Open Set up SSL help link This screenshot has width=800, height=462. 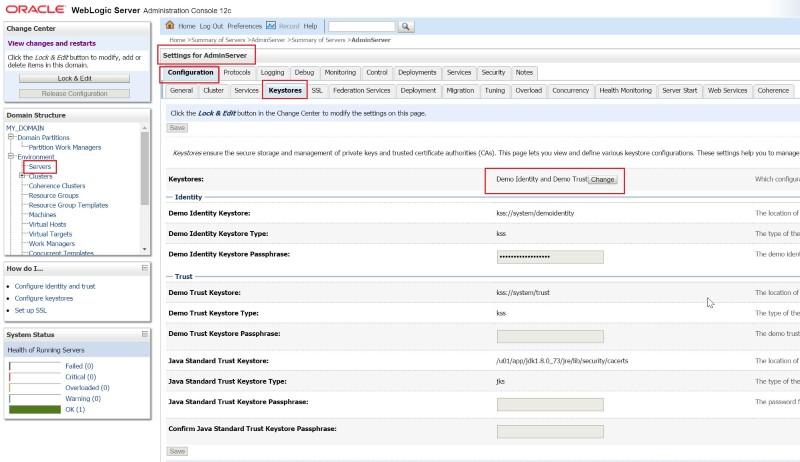pyautogui.click(x=31, y=311)
